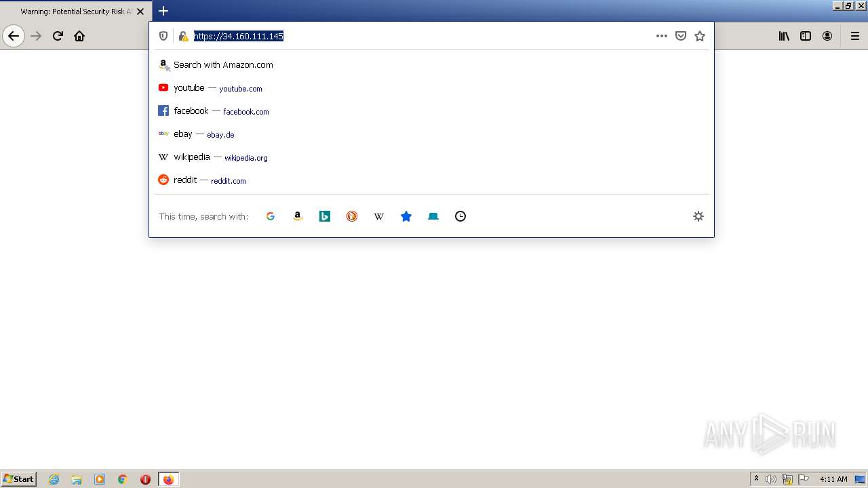
Task: Search this time with Bing
Action: click(325, 216)
